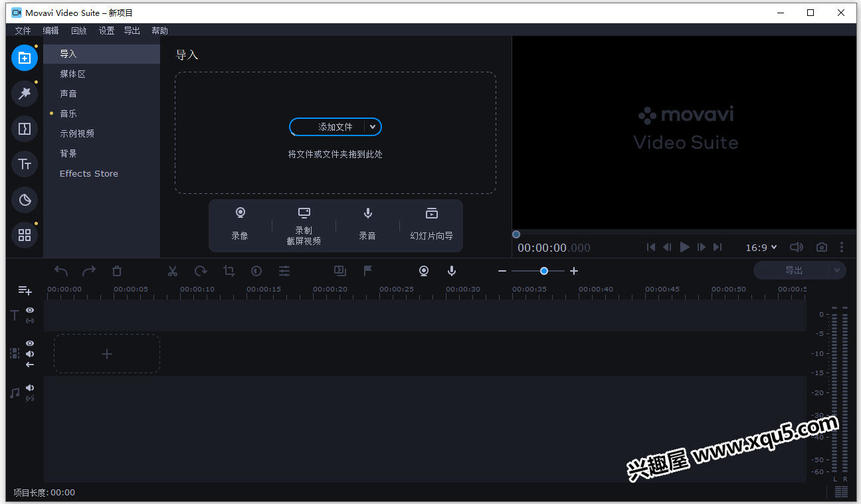Open the 幻灯片向导 slideshow wizard

pyautogui.click(x=431, y=224)
